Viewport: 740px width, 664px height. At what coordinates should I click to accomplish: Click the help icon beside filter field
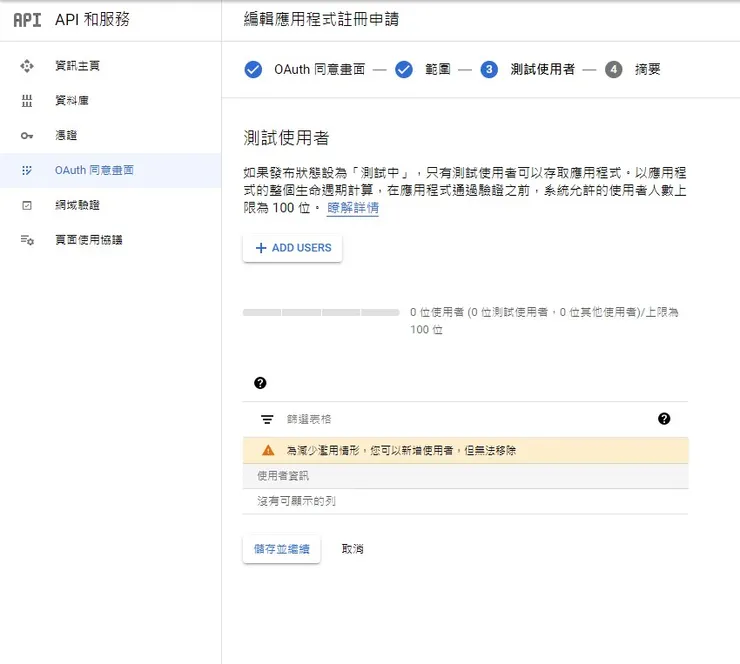pos(664,419)
